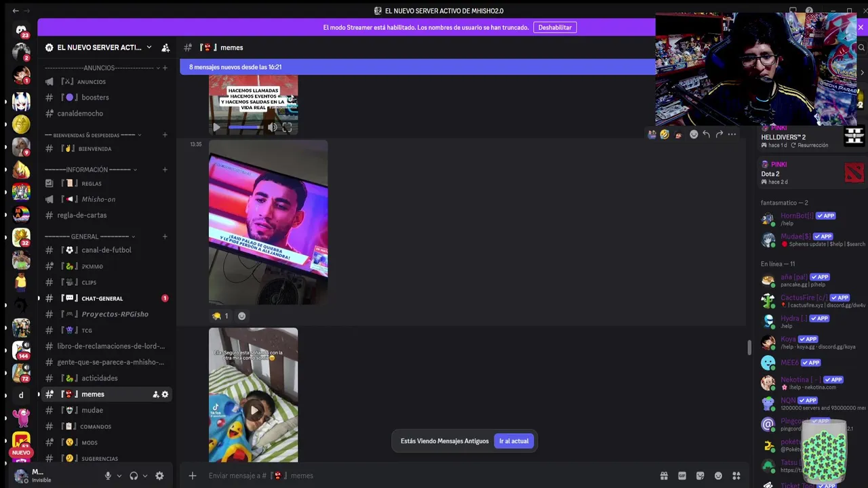
Task: Add reaction next to clap reaction
Action: pos(241,316)
